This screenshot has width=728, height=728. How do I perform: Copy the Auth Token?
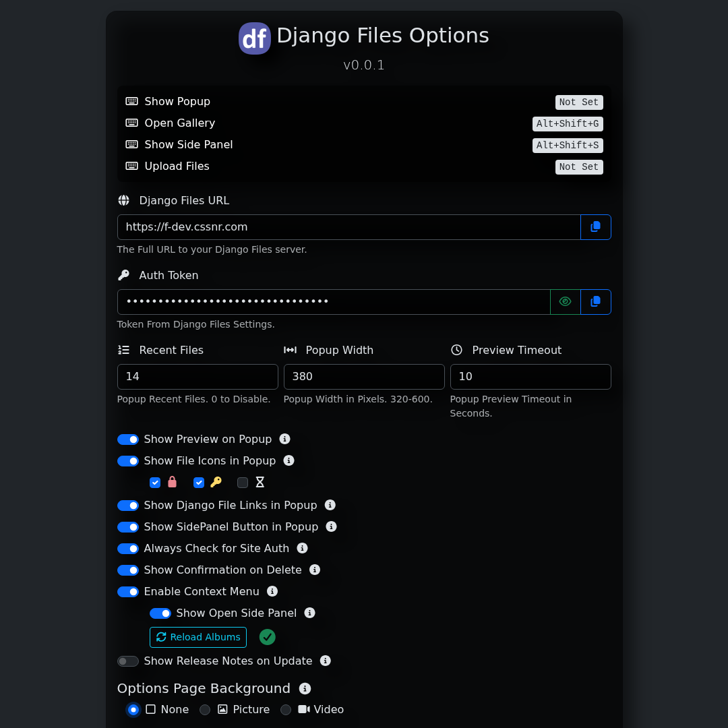tap(595, 302)
